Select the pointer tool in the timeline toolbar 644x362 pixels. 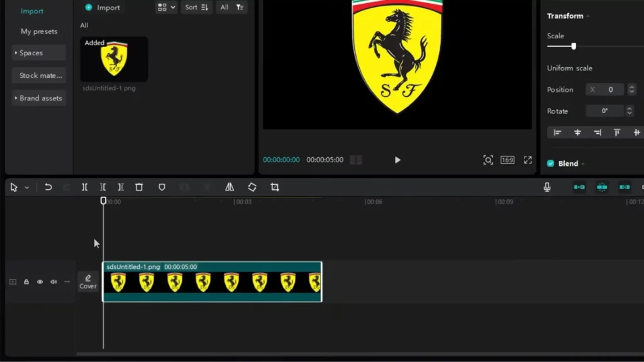click(x=14, y=187)
